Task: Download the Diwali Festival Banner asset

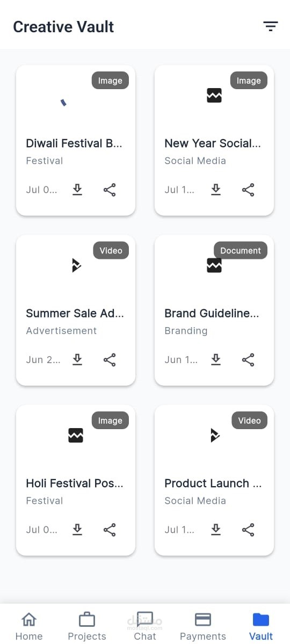Action: click(77, 190)
